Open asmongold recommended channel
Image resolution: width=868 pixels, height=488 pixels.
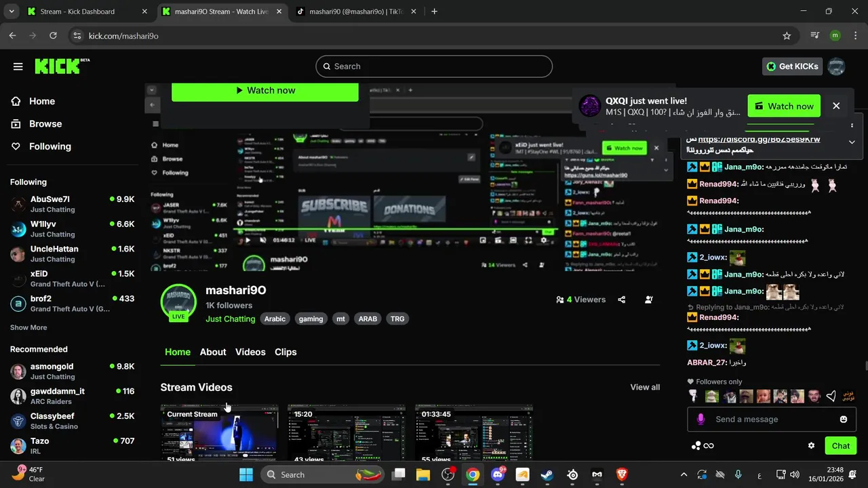72,371
